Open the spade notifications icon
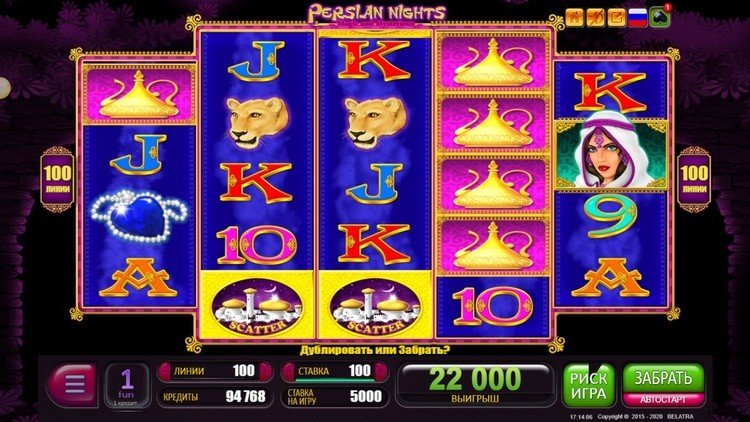Viewport: 750px width, 422px height. [660, 18]
